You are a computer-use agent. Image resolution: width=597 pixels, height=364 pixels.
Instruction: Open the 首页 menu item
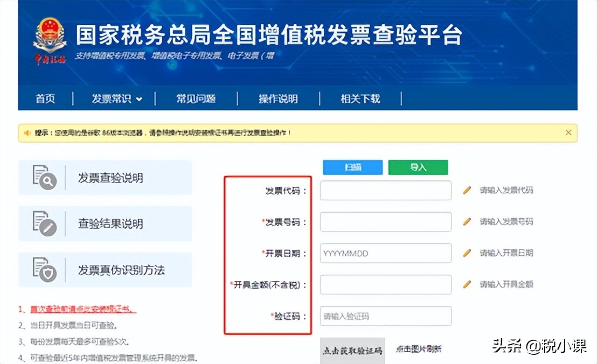(45, 99)
